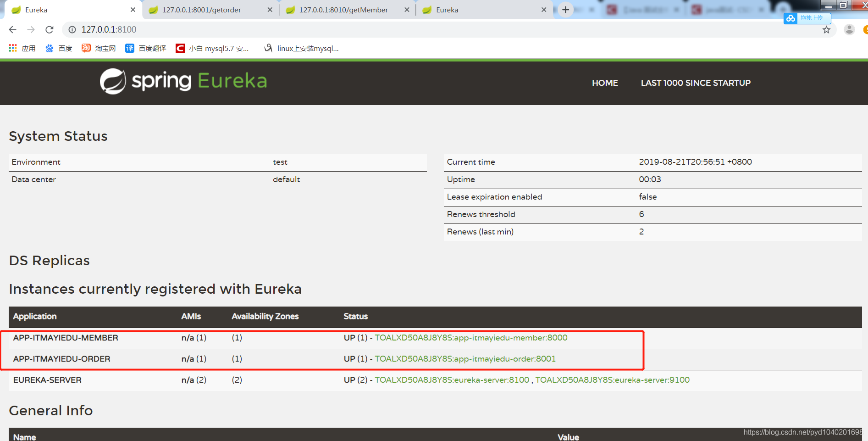Open the app-itmayiedu-order:8001 instance link
This screenshot has width=868, height=441.
[465, 359]
